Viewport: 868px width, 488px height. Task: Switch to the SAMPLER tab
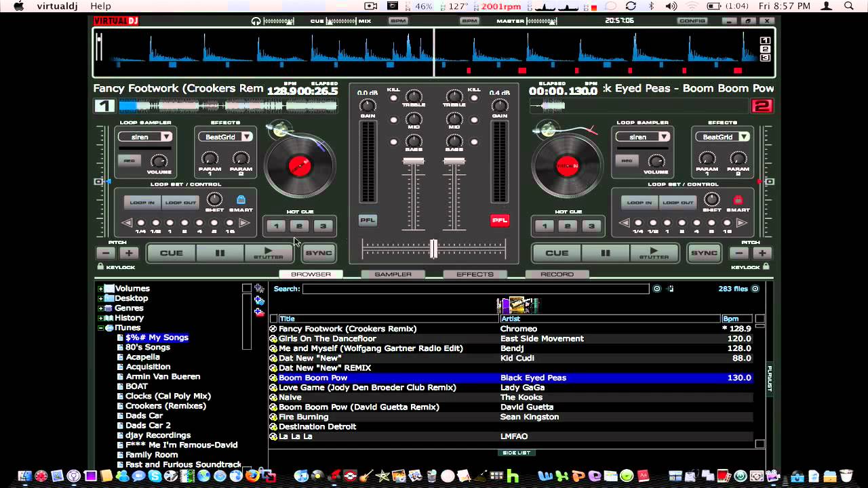click(x=393, y=274)
